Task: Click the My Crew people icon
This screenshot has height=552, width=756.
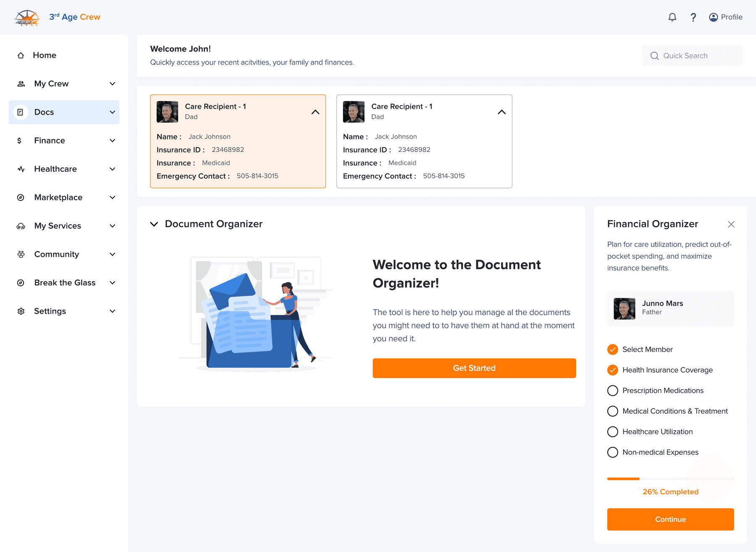Action: 21,84
